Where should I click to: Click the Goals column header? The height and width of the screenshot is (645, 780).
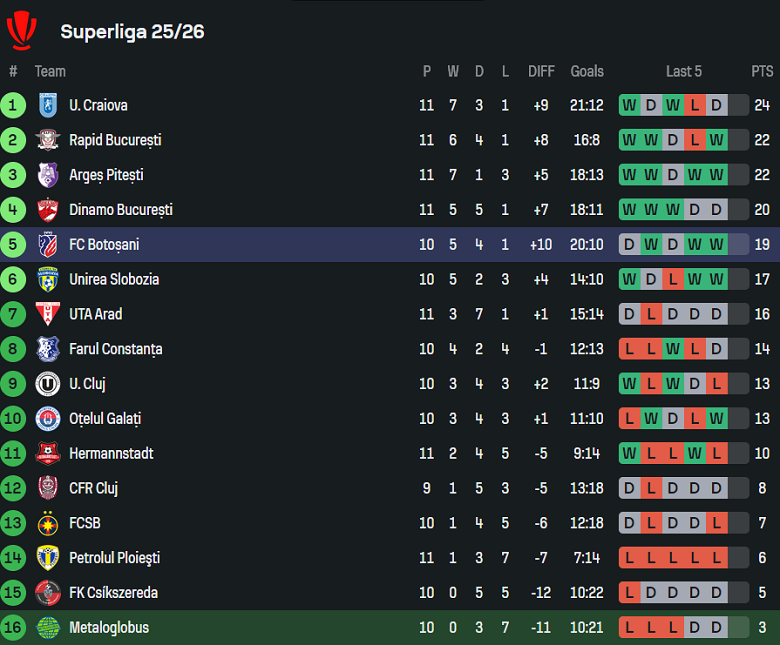[x=587, y=71]
